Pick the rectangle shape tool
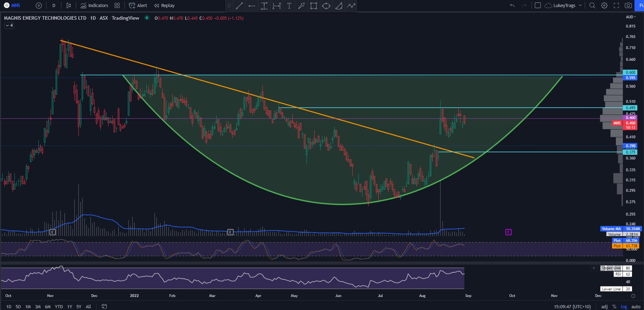 tap(314, 6)
